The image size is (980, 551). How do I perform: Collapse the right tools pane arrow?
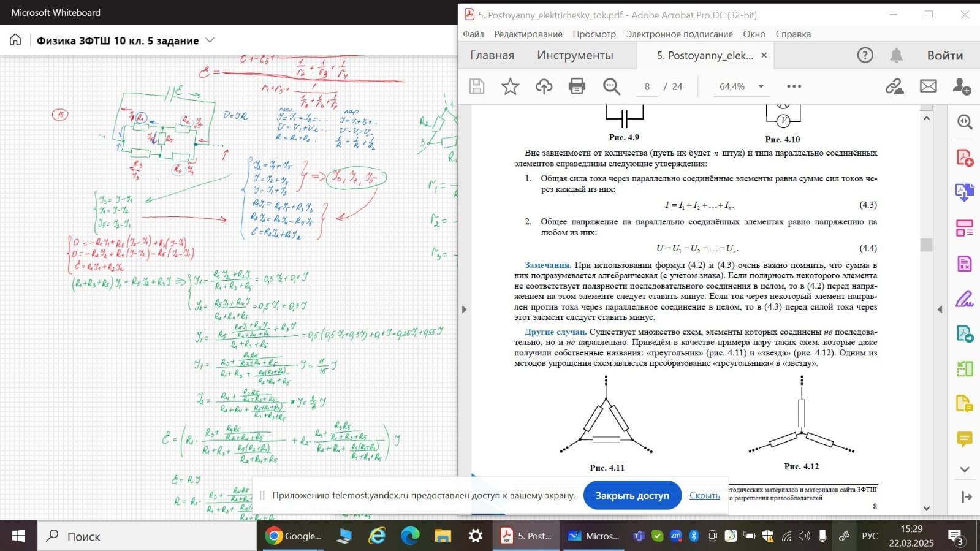pos(940,310)
